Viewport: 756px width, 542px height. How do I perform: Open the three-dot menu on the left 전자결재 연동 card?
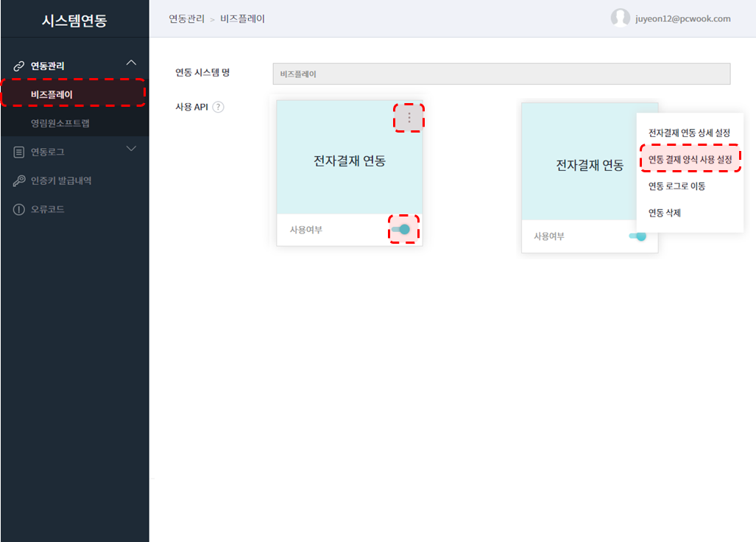409,118
